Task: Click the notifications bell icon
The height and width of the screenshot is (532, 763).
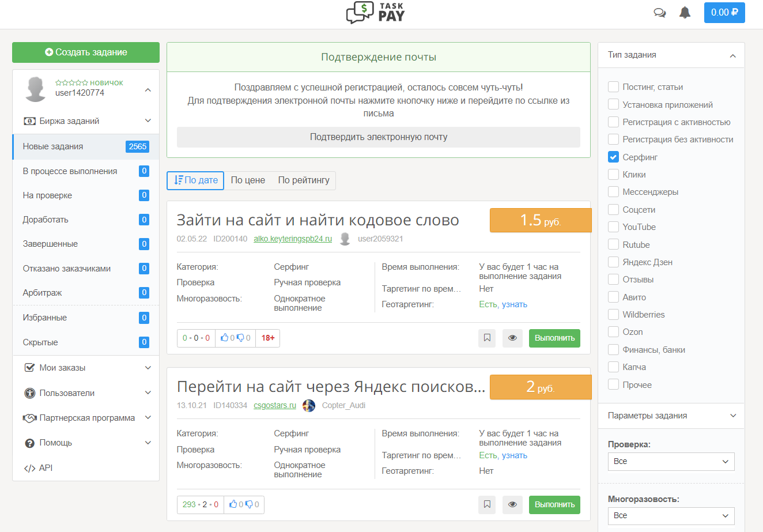Action: click(685, 13)
